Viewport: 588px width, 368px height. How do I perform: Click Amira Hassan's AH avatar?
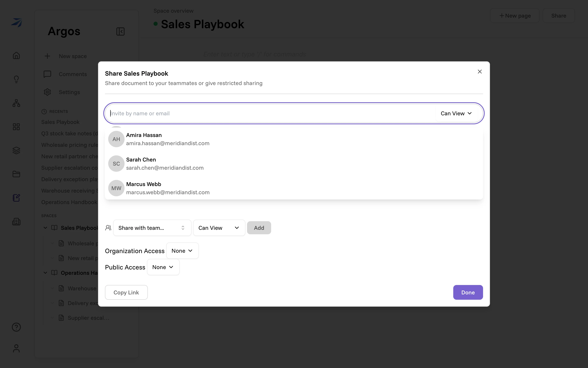click(116, 139)
